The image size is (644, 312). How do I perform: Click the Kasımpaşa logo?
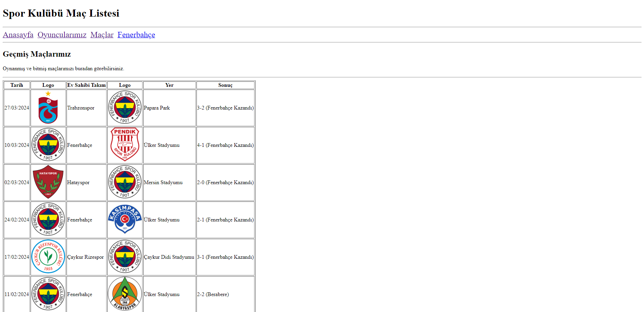point(125,219)
